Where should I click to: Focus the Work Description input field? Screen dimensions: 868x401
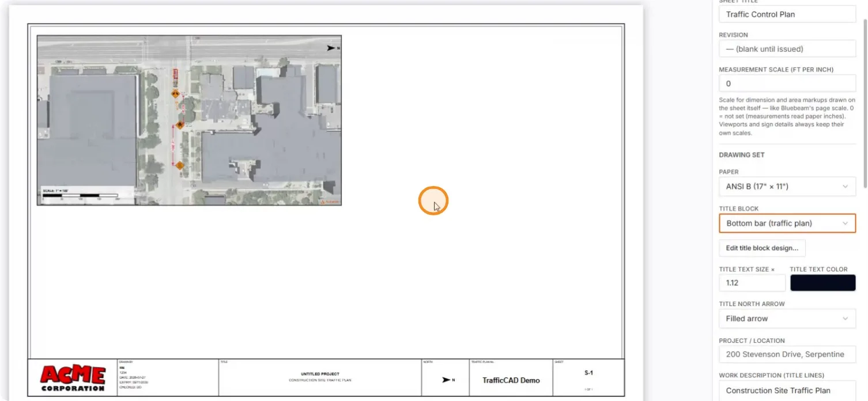click(x=787, y=390)
